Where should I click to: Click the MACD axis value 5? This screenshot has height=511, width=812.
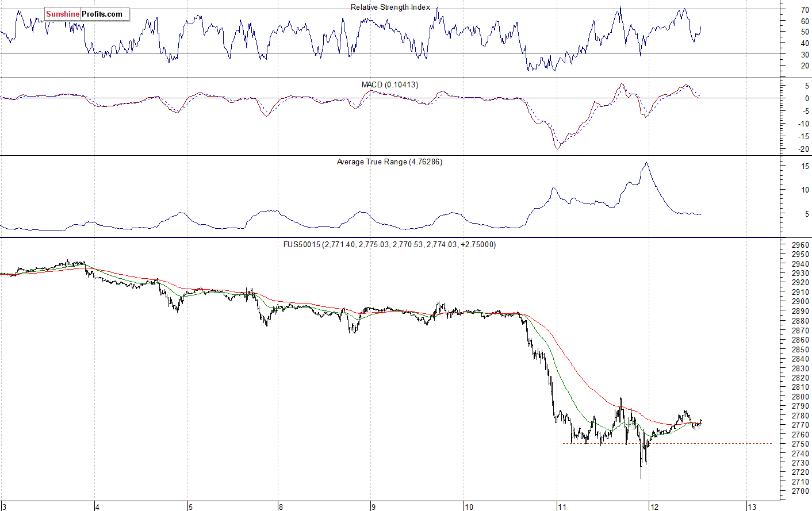click(x=807, y=86)
